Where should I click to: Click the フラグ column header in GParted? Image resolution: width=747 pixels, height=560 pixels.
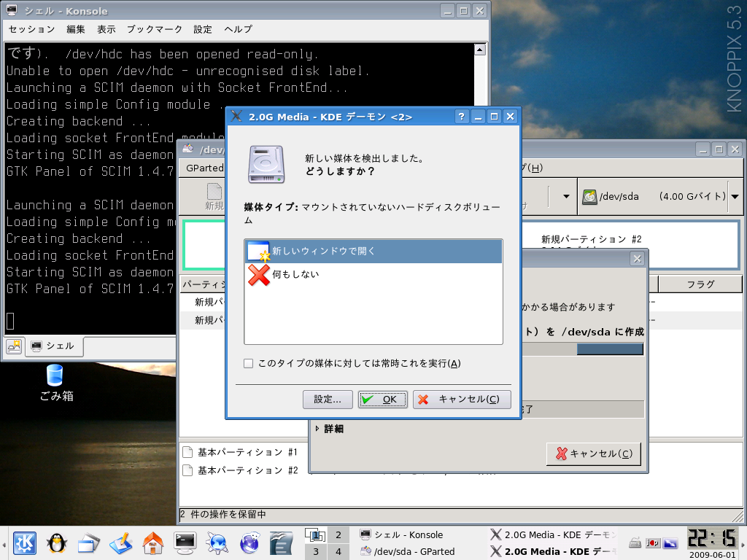(x=700, y=284)
